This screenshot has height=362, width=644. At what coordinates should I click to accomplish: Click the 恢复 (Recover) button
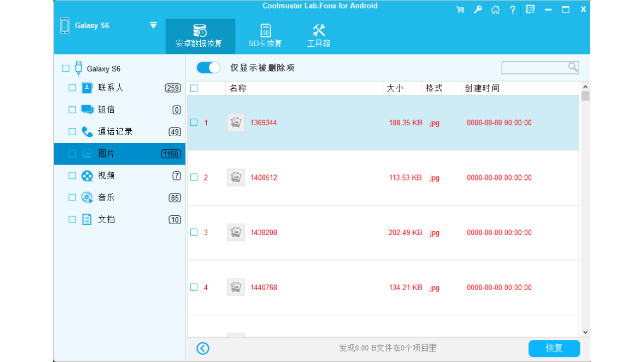tap(553, 348)
